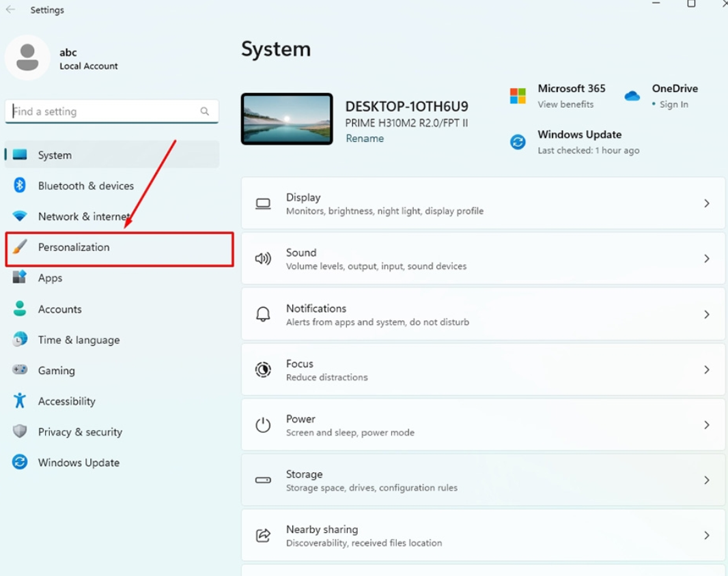The image size is (728, 576).
Task: Go to Time & language section
Action: click(x=79, y=340)
